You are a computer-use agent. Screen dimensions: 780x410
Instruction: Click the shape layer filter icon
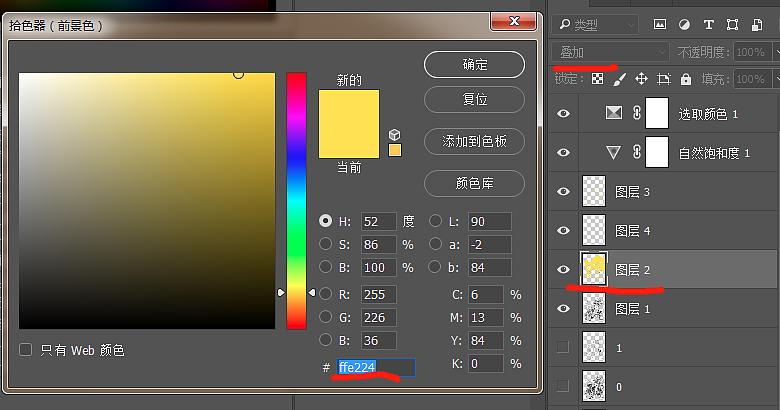pos(732,24)
